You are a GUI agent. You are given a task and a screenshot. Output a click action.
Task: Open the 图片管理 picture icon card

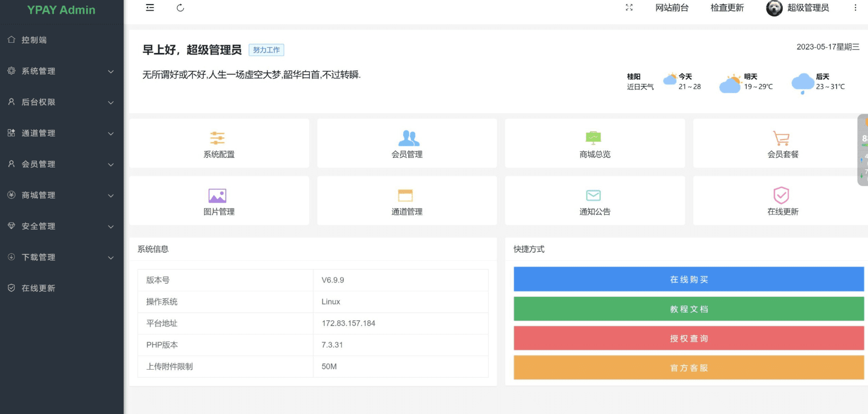click(218, 196)
